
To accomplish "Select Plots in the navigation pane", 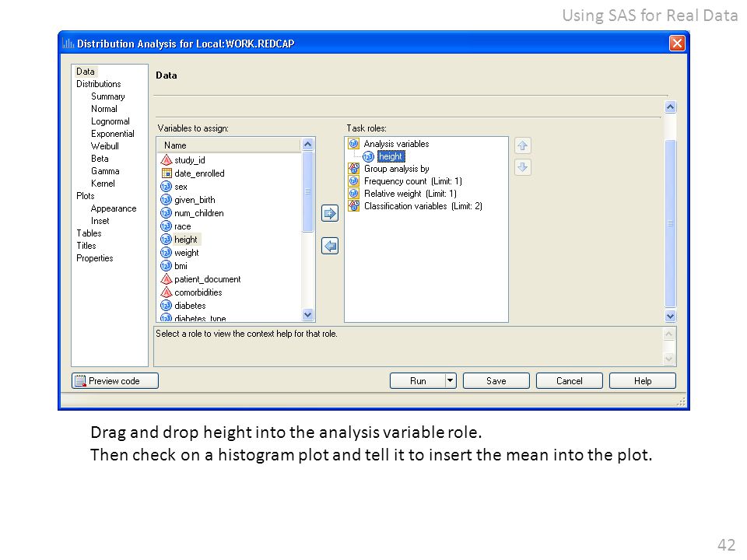I will pos(86,196).
